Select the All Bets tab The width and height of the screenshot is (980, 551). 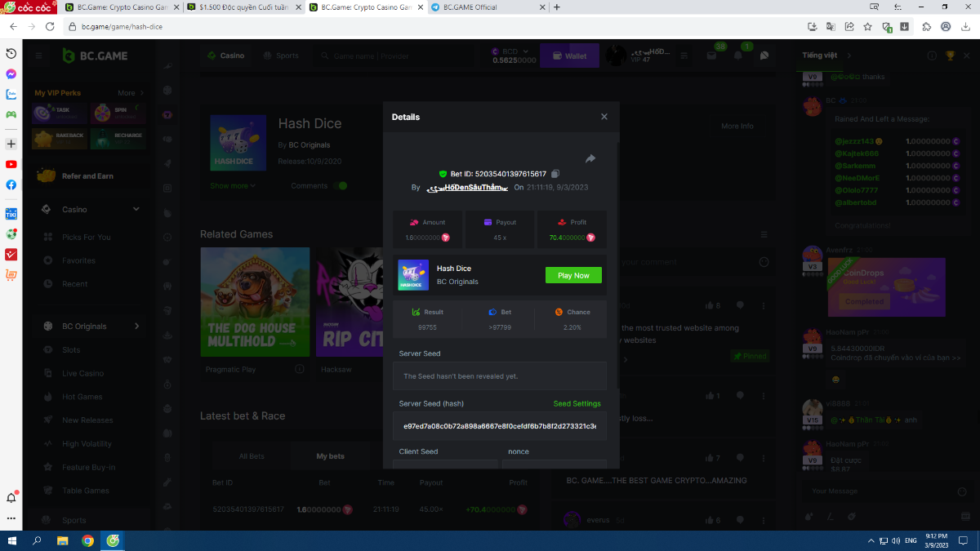[252, 456]
